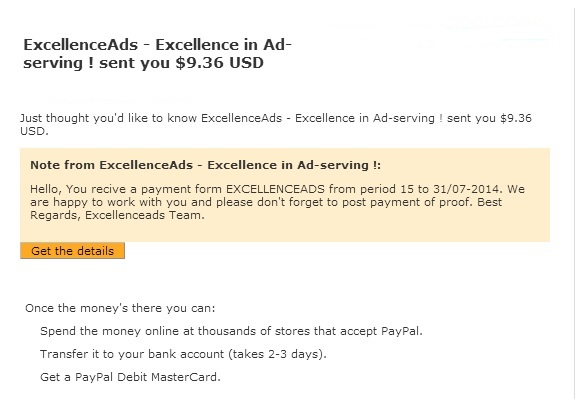Click 'Get a PayPal Debit MasterCard' item
575x399 pixels.
click(x=130, y=377)
